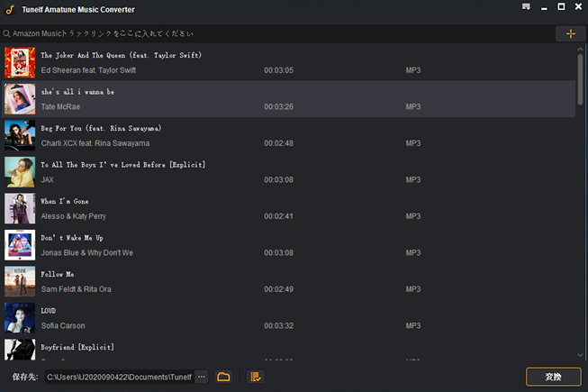The height and width of the screenshot is (392, 588).
Task: Click the title Boyfriend [Explicit]
Action: [77, 347]
